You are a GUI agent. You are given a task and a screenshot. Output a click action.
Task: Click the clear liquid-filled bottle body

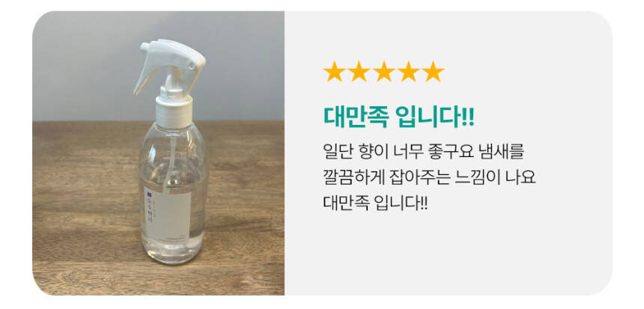173,193
